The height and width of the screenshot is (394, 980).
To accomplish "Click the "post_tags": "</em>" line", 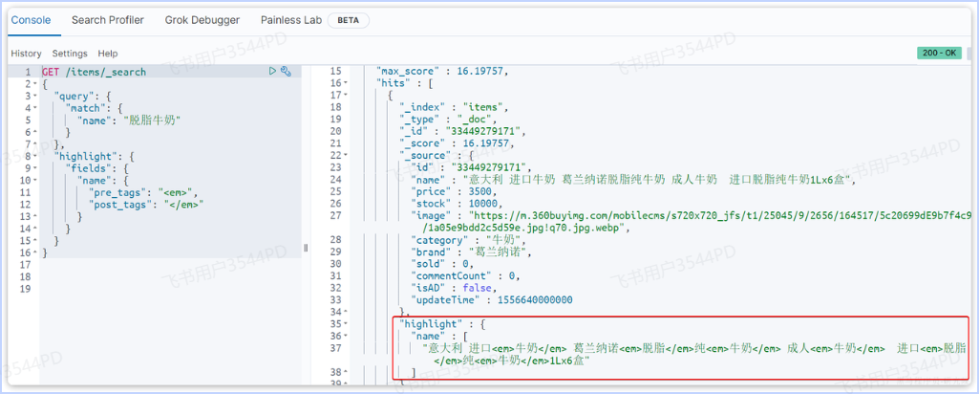I will (147, 205).
